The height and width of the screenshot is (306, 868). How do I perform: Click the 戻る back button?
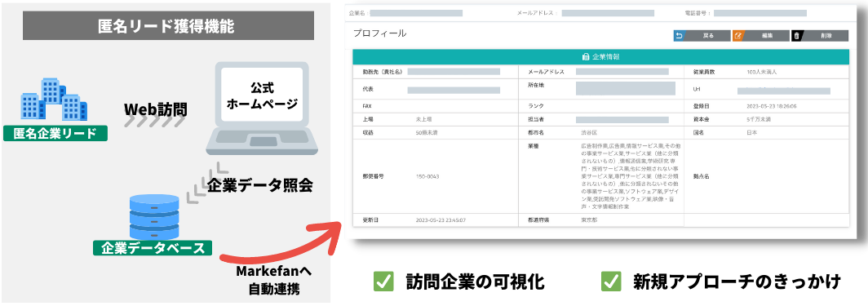tap(701, 36)
